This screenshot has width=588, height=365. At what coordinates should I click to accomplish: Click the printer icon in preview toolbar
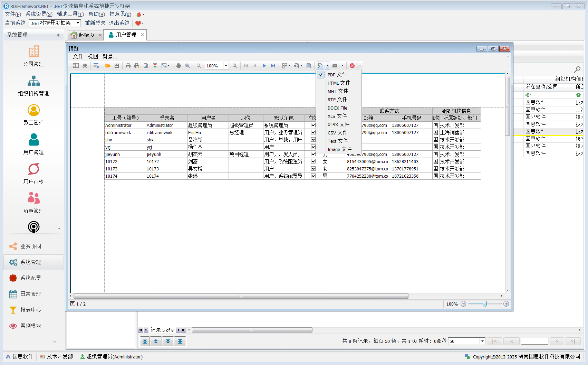point(128,66)
